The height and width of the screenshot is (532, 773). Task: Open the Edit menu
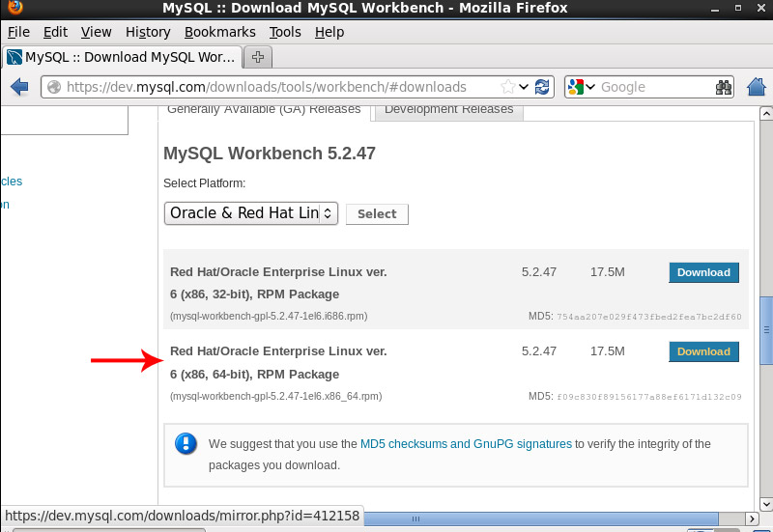point(55,32)
